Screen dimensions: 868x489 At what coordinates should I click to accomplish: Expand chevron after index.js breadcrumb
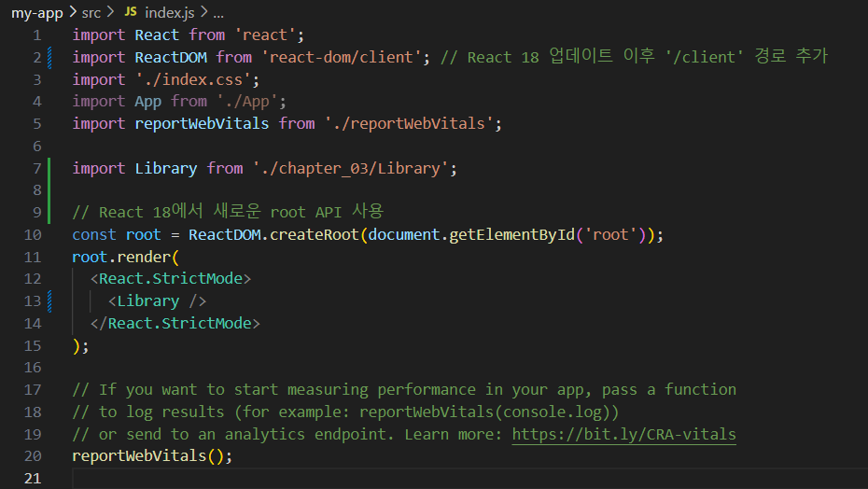203,11
